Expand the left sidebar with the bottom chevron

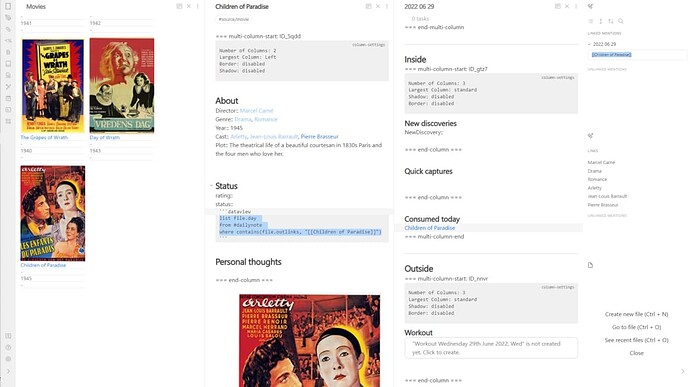tap(8, 371)
